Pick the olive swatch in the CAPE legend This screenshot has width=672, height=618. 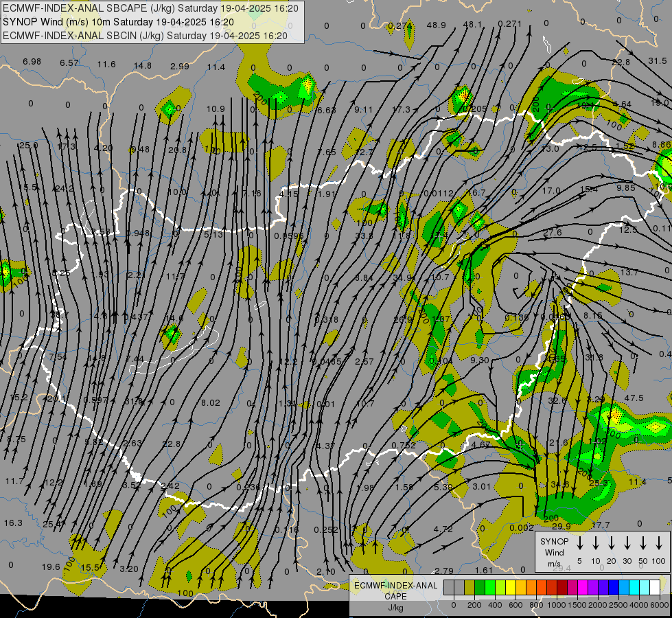click(x=470, y=587)
